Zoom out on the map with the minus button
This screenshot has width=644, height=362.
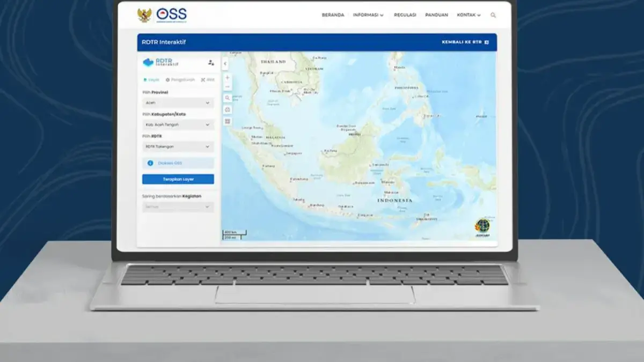coord(228,87)
